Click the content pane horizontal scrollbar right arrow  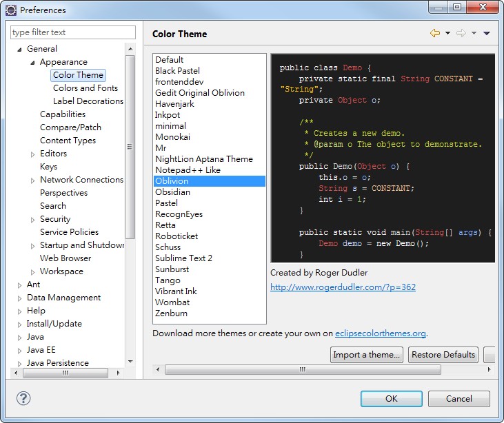click(490, 370)
